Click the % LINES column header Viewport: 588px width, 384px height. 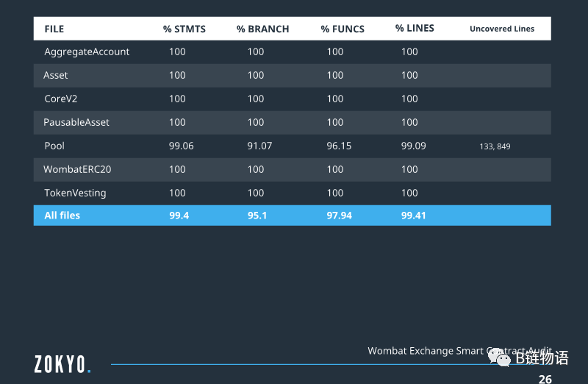coord(415,28)
